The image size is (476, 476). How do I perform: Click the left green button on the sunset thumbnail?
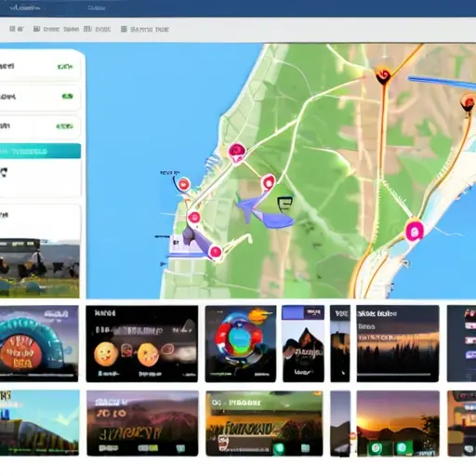(377, 448)
